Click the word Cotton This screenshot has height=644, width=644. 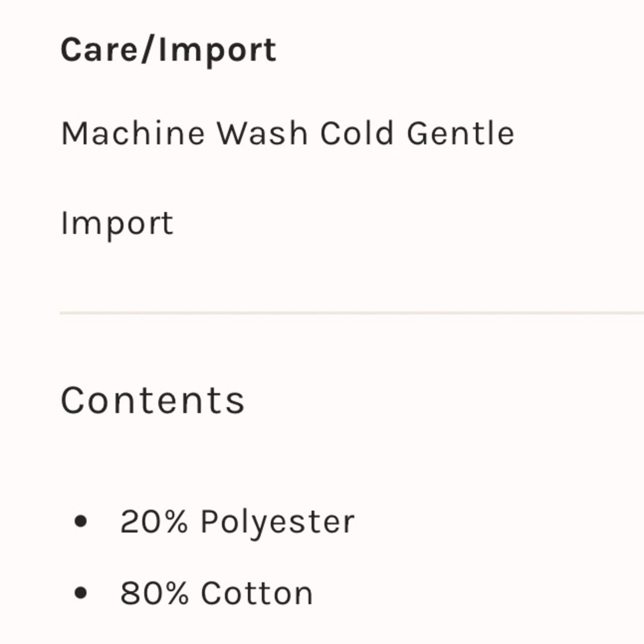(x=257, y=593)
